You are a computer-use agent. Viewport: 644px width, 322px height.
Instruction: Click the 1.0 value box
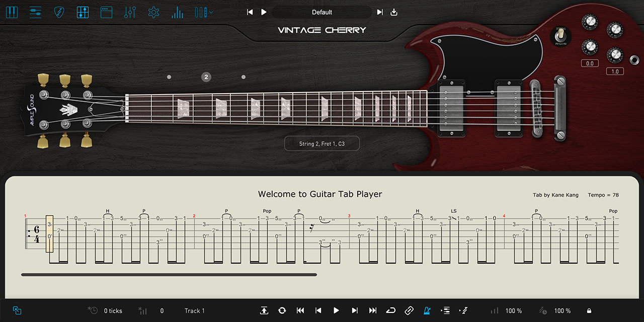pyautogui.click(x=615, y=71)
